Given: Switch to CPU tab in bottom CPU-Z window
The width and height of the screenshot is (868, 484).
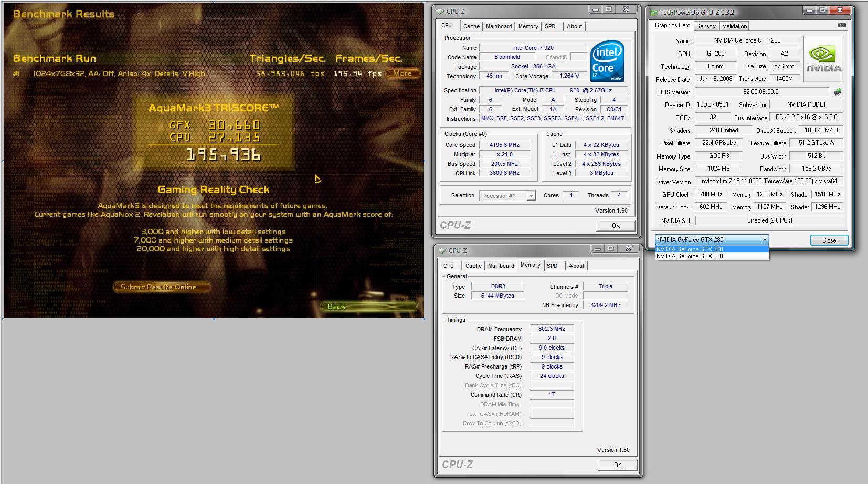Looking at the screenshot, I should pos(449,266).
